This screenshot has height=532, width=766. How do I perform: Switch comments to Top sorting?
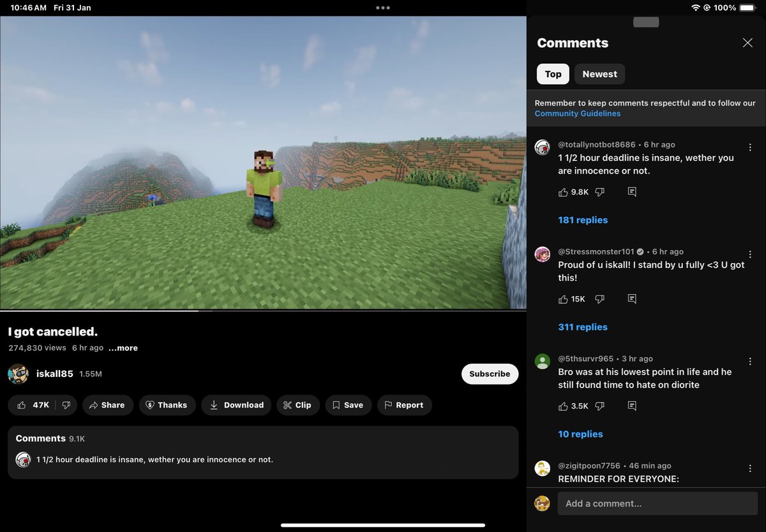point(553,74)
